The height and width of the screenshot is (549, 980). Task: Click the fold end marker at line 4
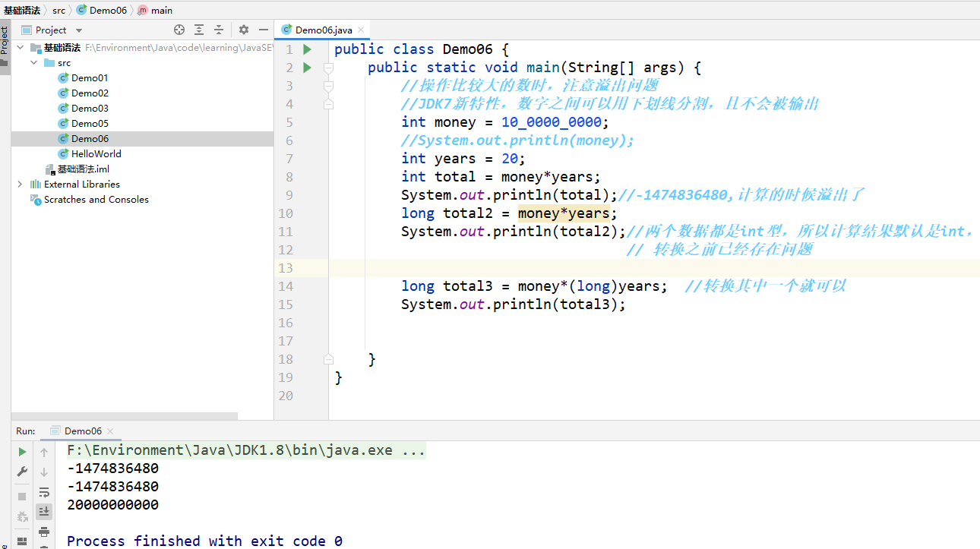(328, 104)
